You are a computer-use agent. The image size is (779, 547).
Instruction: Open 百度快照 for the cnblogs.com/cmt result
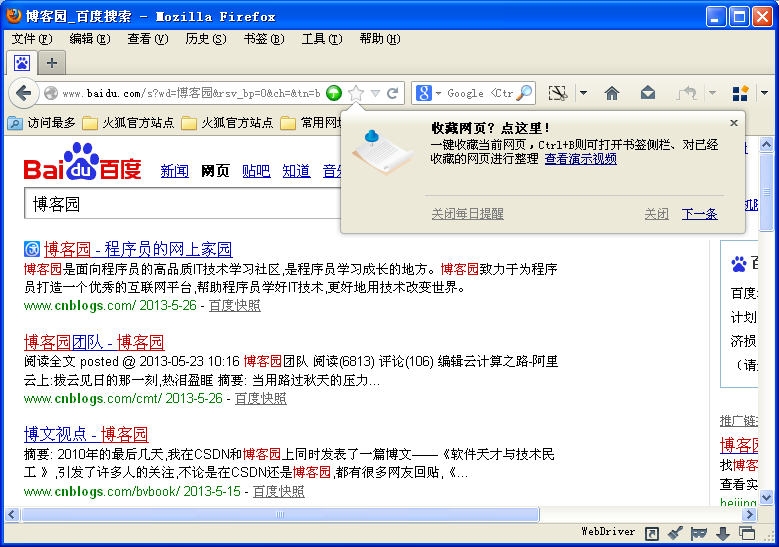click(260, 398)
